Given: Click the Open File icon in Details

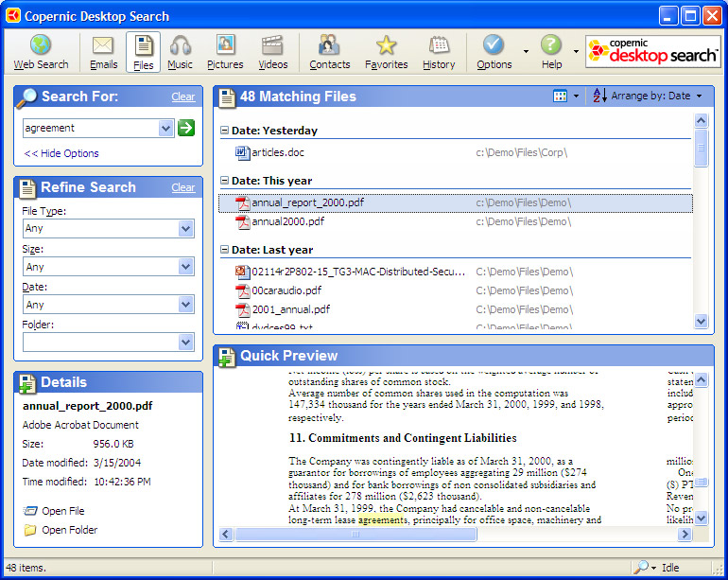Looking at the screenshot, I should pos(30,511).
